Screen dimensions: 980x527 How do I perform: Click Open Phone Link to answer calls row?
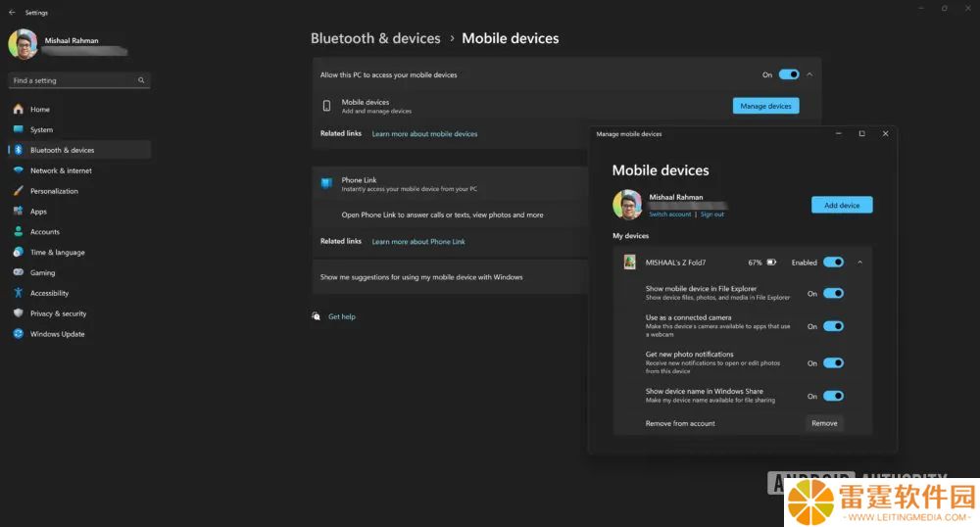pos(450,215)
